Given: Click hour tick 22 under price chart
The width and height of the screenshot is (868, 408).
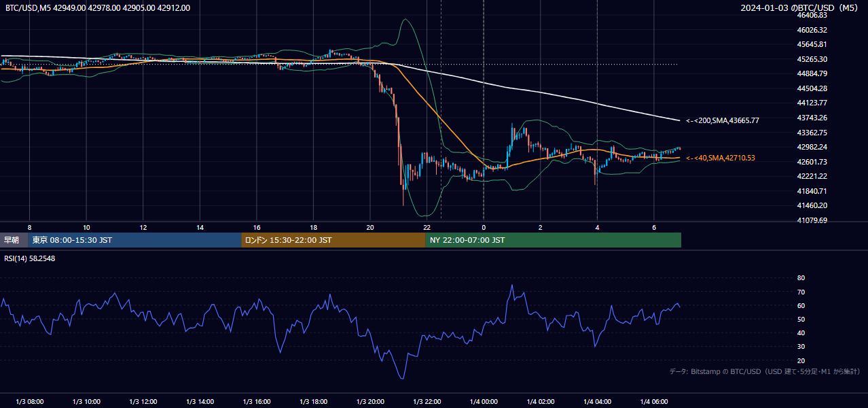Looking at the screenshot, I should point(427,227).
